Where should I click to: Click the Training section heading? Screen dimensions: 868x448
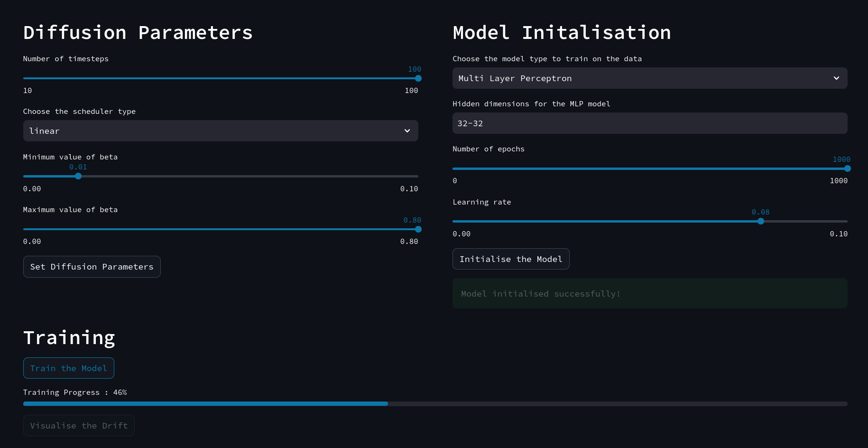[69, 338]
